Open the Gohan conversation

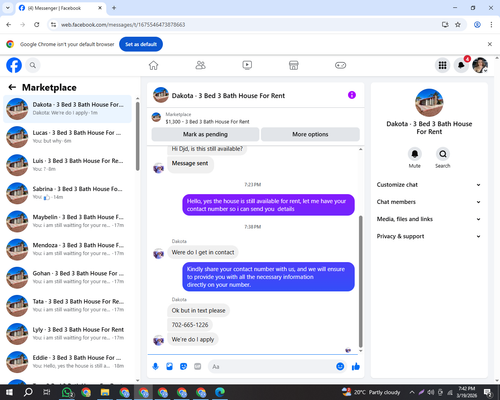(x=67, y=277)
